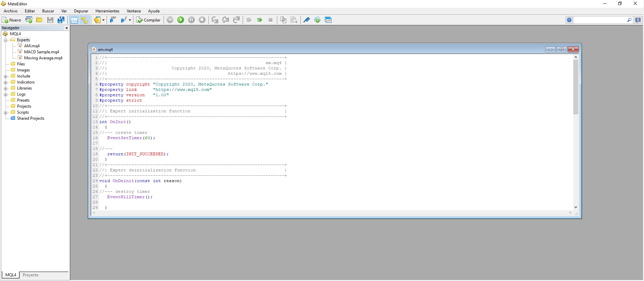This screenshot has width=644, height=281.
Task: Select Moving Average.mq4 in the tree
Action: pyautogui.click(x=43, y=58)
